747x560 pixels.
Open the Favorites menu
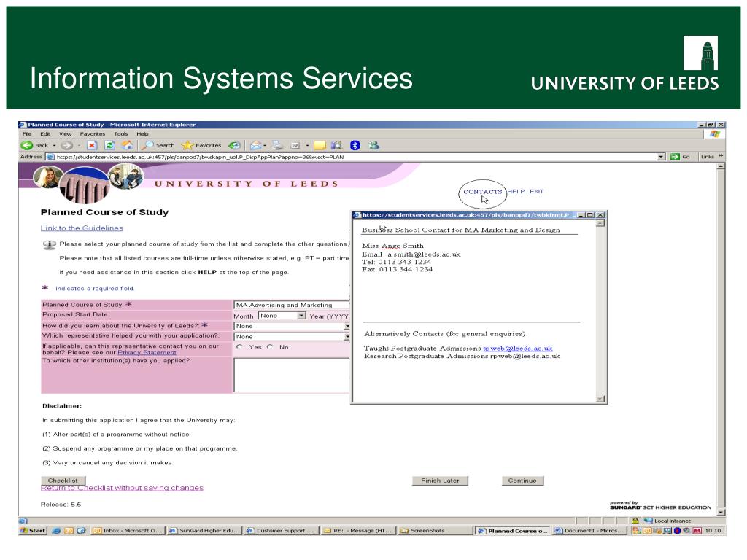click(x=93, y=134)
